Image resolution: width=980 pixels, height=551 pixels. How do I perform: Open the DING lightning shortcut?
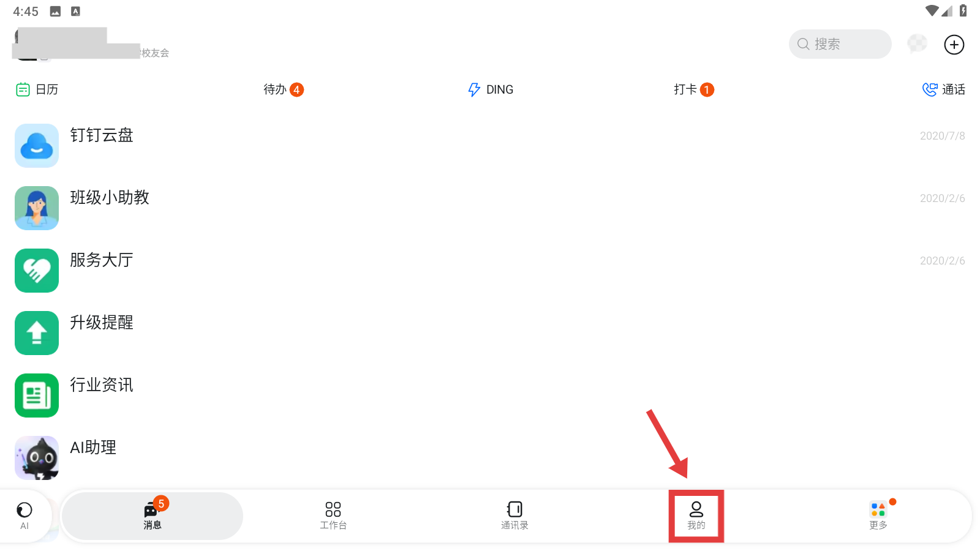(491, 89)
